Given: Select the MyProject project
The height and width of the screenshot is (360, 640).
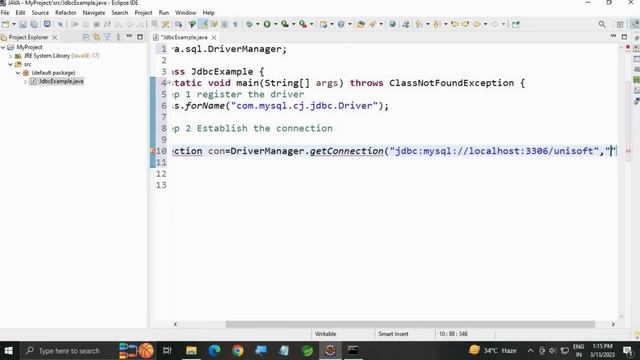Looking at the screenshot, I should [x=29, y=47].
